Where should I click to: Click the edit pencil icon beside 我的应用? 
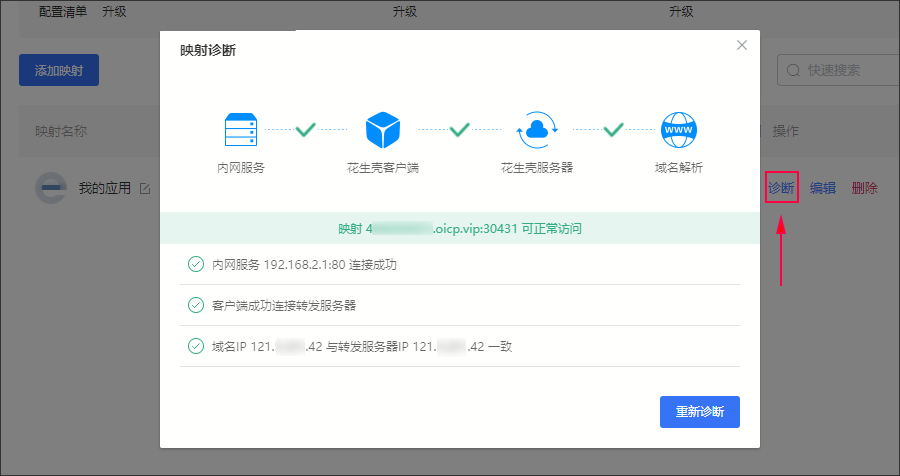coord(145,188)
